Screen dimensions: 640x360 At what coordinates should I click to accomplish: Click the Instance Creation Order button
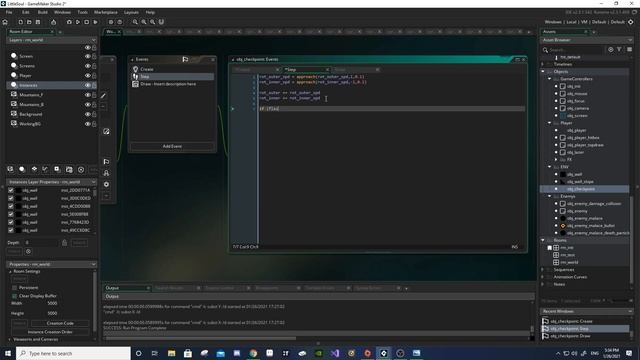coord(50,332)
